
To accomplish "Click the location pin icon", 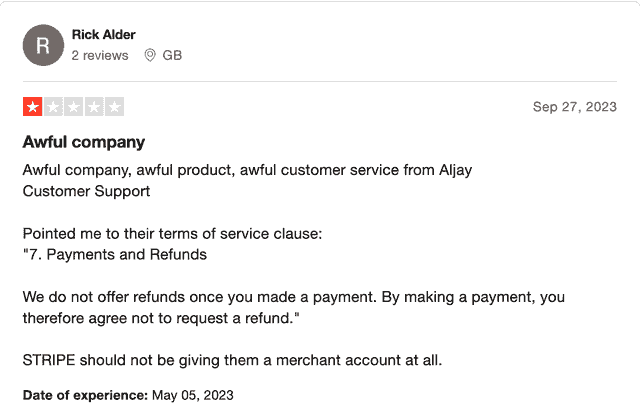I will click(x=150, y=55).
